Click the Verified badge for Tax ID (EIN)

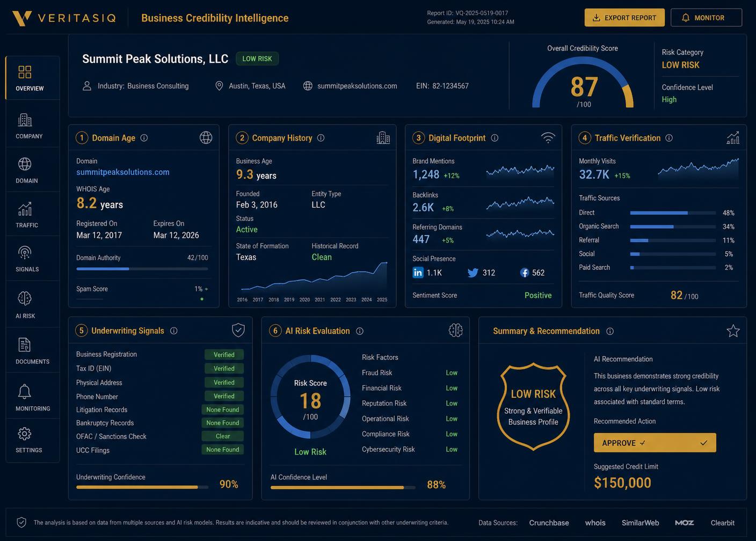[x=224, y=369]
